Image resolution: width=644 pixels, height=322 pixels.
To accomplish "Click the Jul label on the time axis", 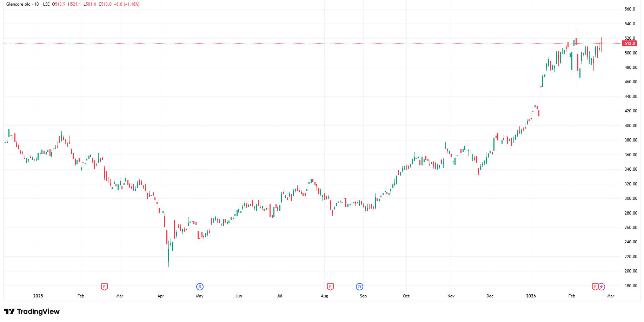I will (280, 296).
